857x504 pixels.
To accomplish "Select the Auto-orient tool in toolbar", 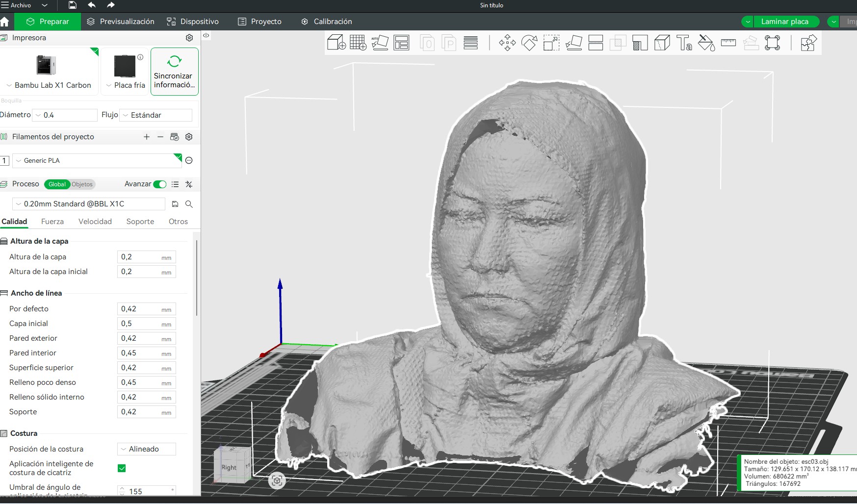I will point(380,43).
